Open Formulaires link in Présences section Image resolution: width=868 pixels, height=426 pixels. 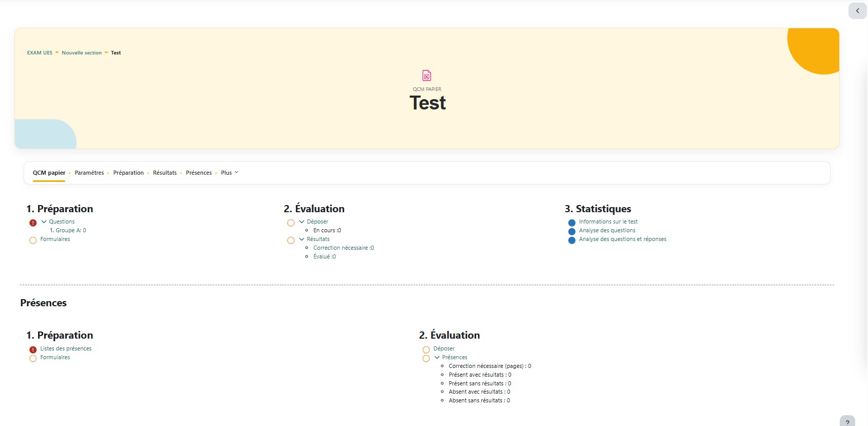(55, 358)
